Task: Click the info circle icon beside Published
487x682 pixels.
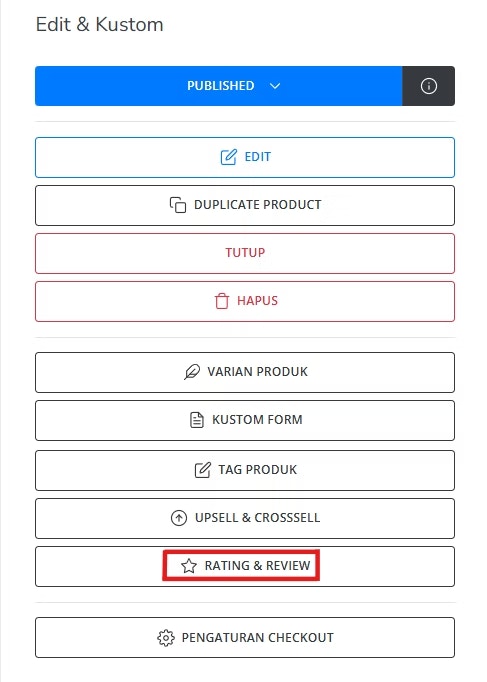Action: 428,86
